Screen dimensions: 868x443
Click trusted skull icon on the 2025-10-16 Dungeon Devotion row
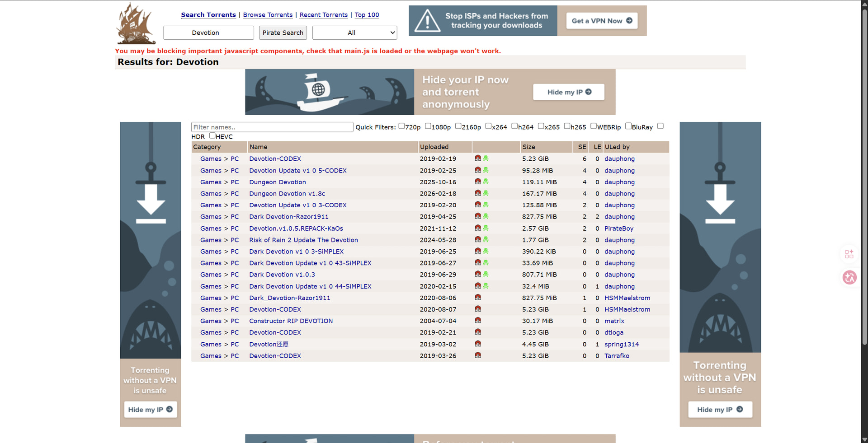[x=486, y=182]
